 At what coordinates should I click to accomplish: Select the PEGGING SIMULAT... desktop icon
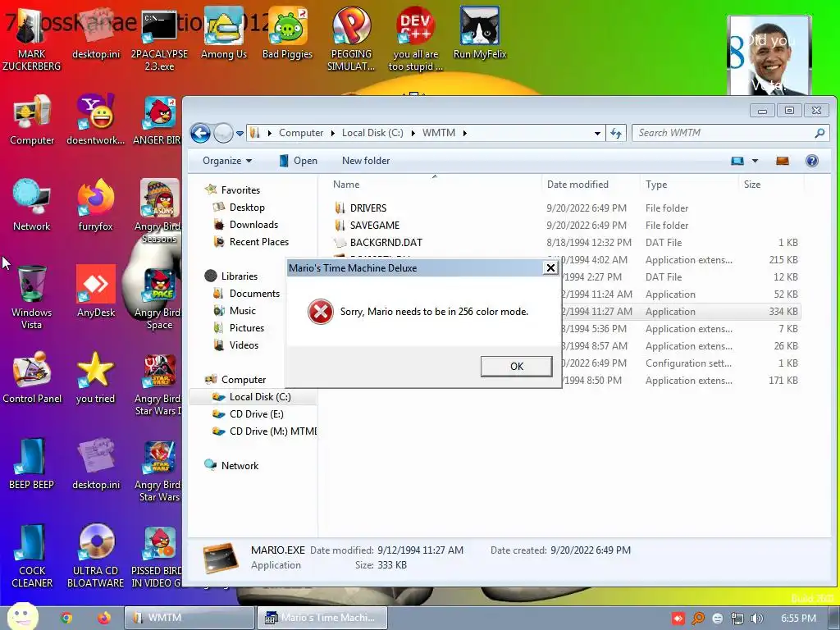coord(351,40)
